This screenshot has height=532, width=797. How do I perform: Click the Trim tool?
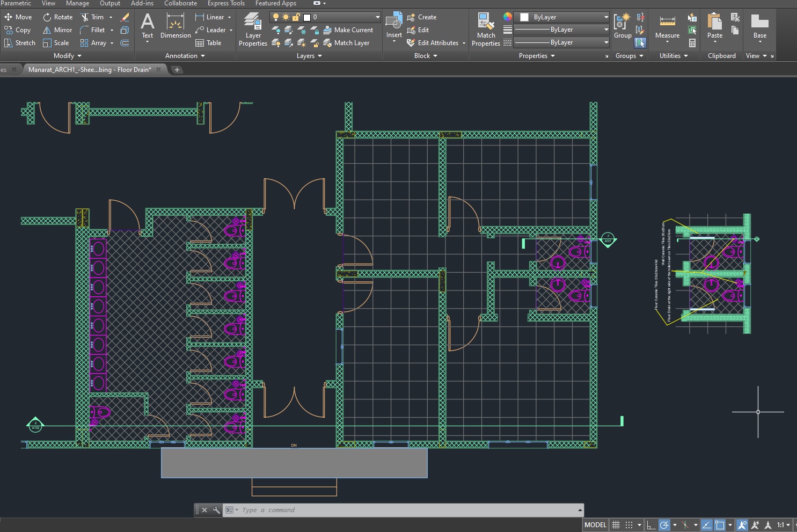[x=92, y=17]
